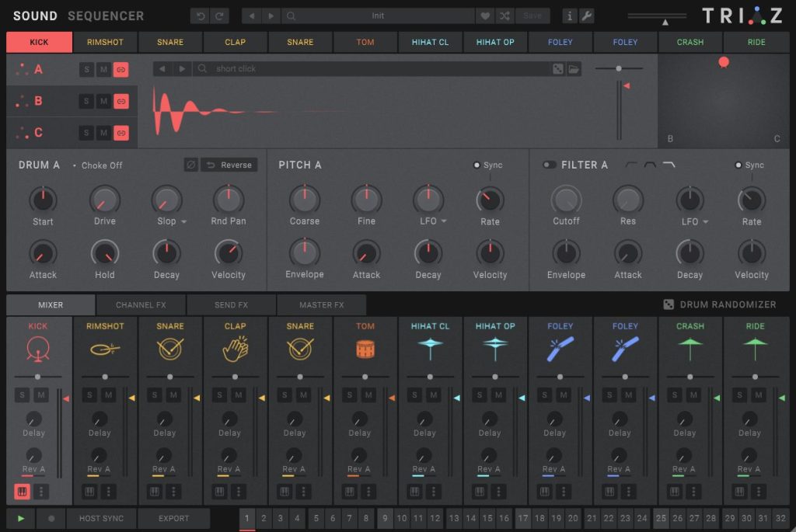The height and width of the screenshot is (532, 796).
Task: Click the Clap hands icon in mixer
Action: pyautogui.click(x=235, y=349)
